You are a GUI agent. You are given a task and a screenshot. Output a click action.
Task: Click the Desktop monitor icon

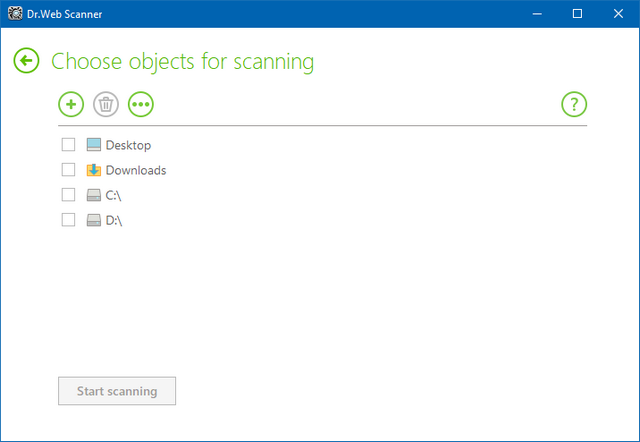pos(94,145)
